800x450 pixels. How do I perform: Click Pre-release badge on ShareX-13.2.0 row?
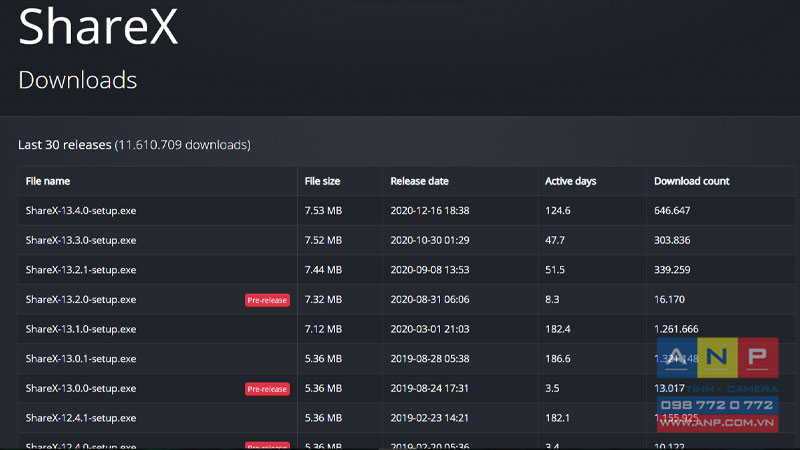tap(267, 300)
